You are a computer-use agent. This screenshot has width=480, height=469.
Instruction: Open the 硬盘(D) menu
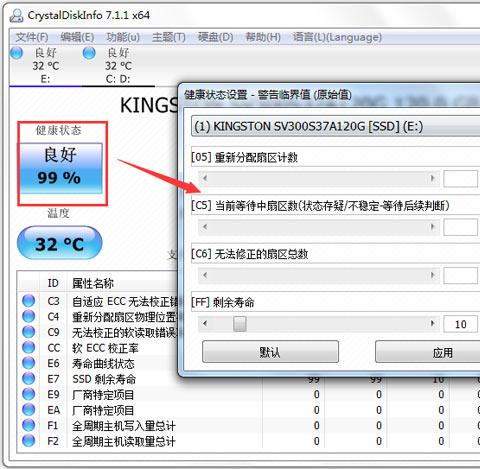(216, 37)
